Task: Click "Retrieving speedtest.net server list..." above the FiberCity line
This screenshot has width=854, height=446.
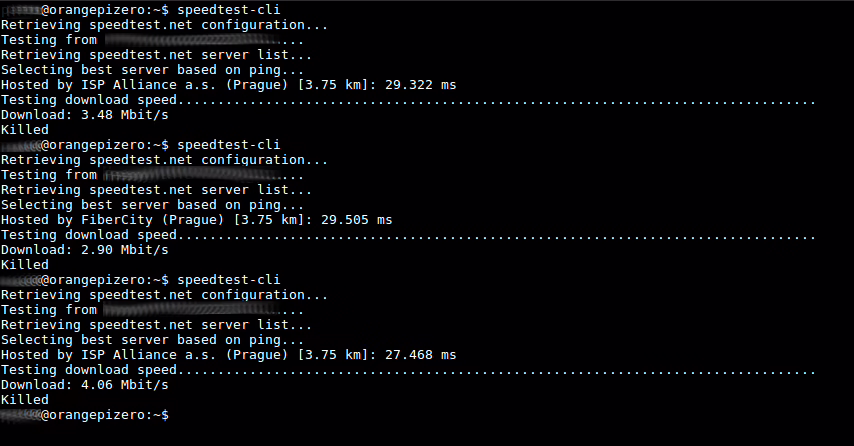Action: (x=157, y=189)
